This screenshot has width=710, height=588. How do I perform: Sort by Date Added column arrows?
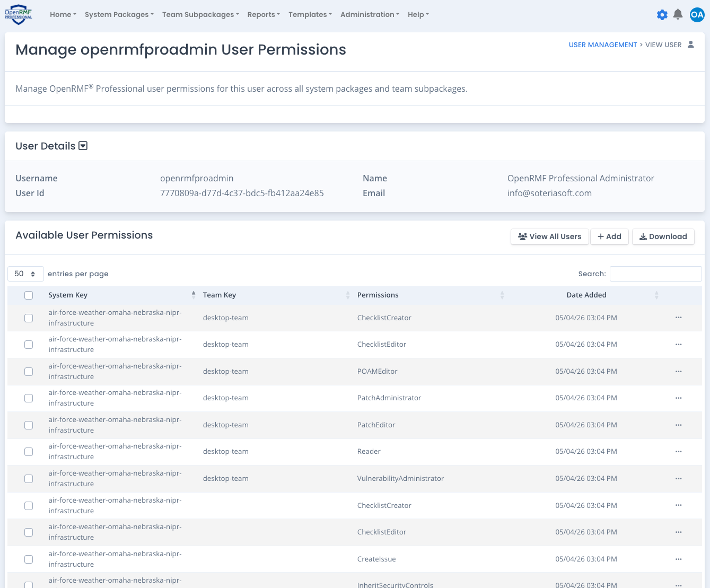click(656, 295)
